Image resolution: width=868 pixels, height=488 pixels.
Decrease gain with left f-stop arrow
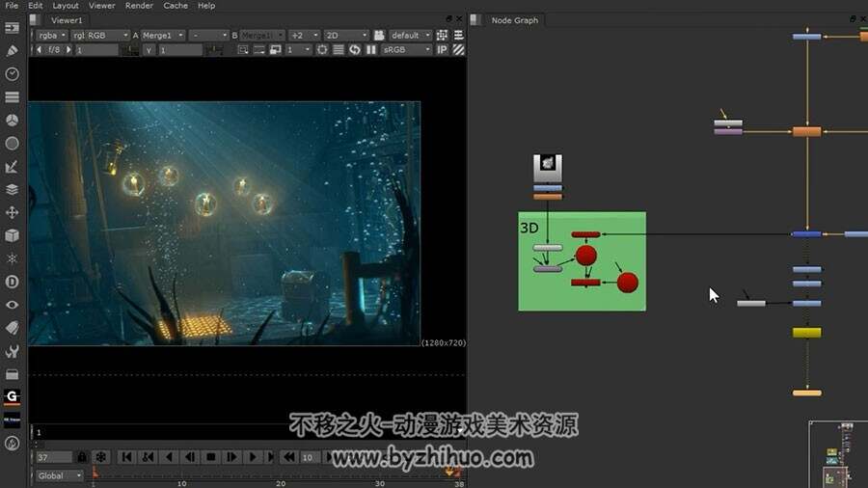39,50
